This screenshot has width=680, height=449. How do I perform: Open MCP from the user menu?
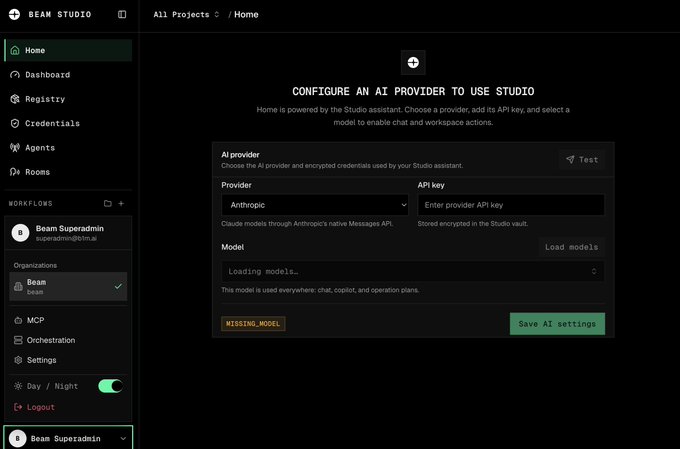68,320
